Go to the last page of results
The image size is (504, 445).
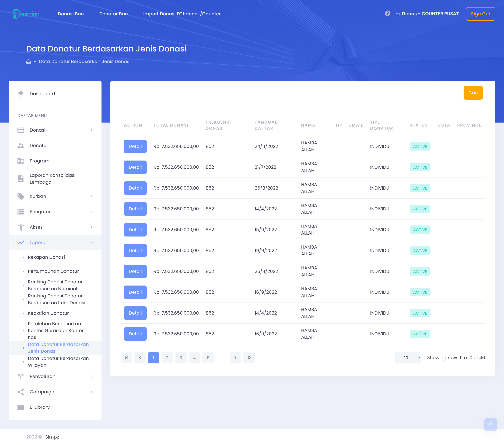click(x=249, y=357)
